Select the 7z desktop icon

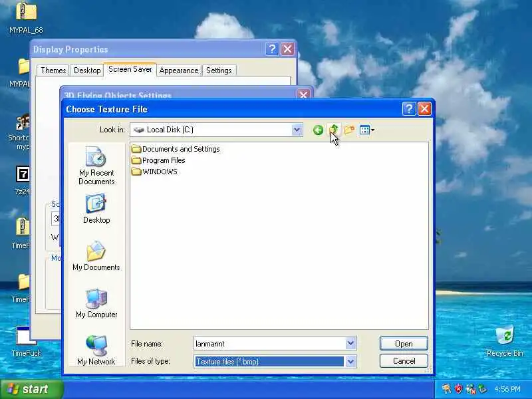[23, 181]
